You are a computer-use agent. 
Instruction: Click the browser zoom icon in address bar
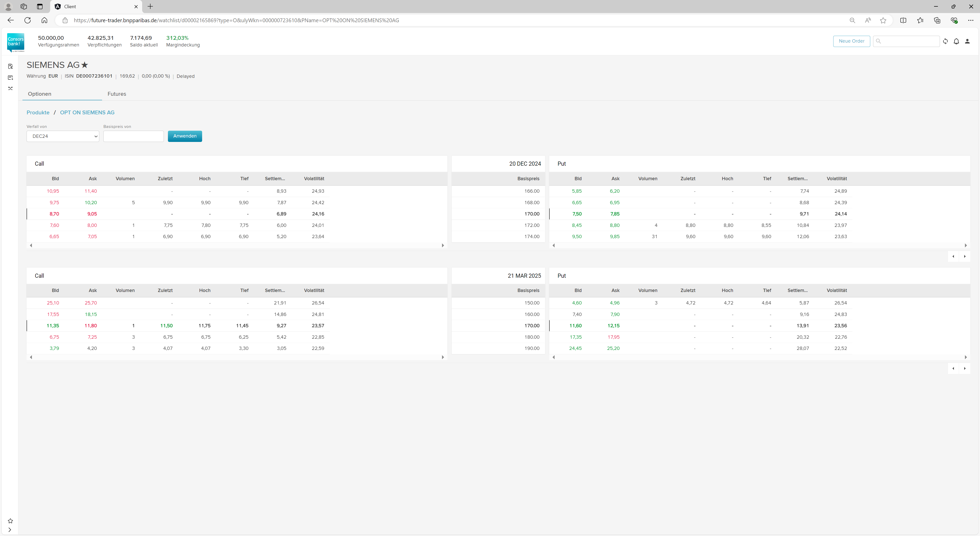coord(852,20)
